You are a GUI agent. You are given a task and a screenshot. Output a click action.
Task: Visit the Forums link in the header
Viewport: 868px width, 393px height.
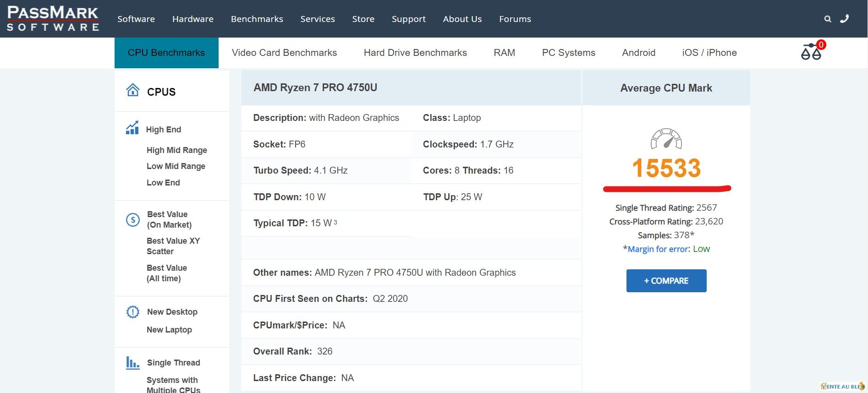pyautogui.click(x=515, y=19)
